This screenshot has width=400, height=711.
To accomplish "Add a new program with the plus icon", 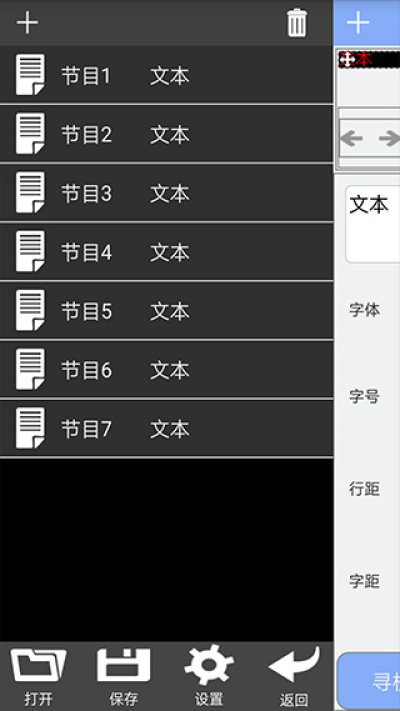I will point(27,23).
